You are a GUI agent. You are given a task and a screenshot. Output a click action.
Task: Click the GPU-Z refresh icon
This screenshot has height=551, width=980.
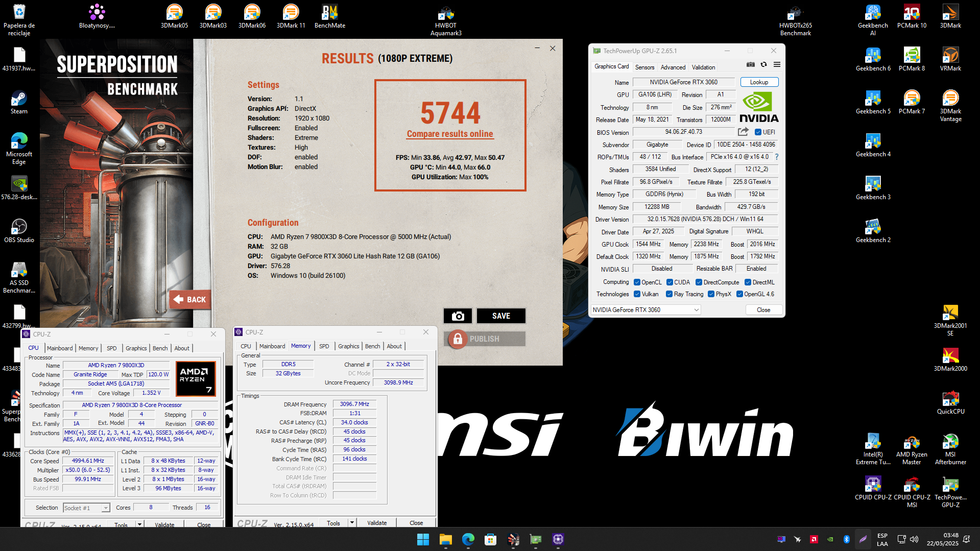click(763, 65)
